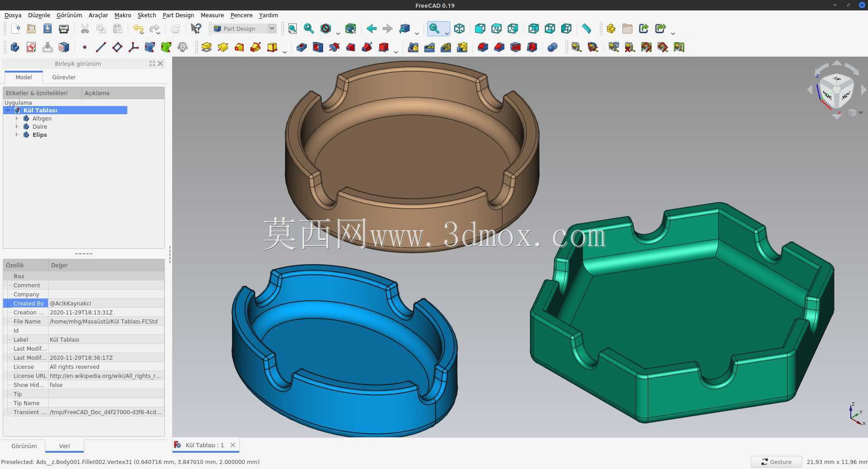
Task: Click the Fillet tool icon
Action: 483,47
